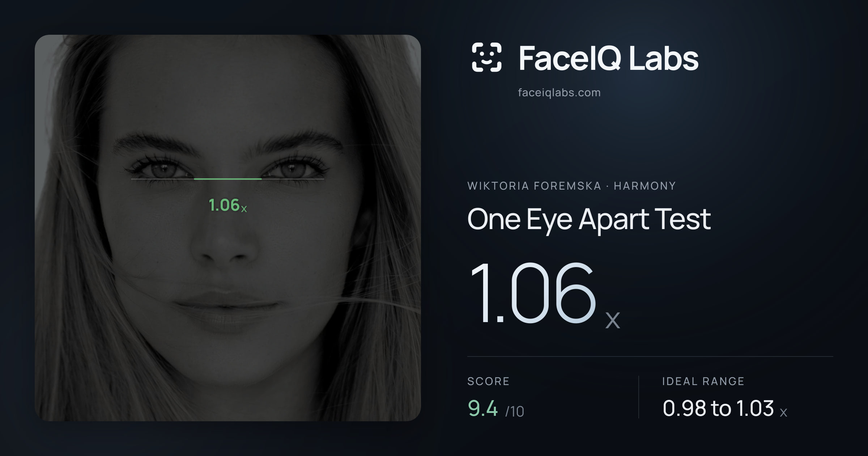Viewport: 868px width, 456px height.
Task: Click the FaceIQ Labs brand name
Action: [609, 58]
